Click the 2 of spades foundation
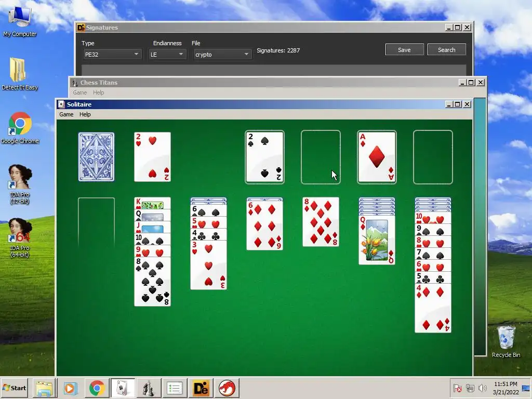 click(264, 157)
